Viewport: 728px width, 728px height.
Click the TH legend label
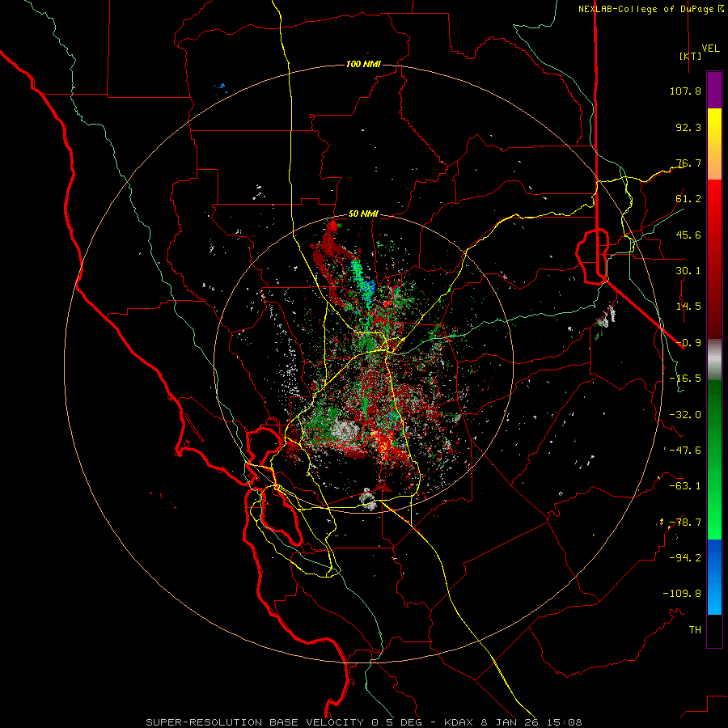coord(695,630)
